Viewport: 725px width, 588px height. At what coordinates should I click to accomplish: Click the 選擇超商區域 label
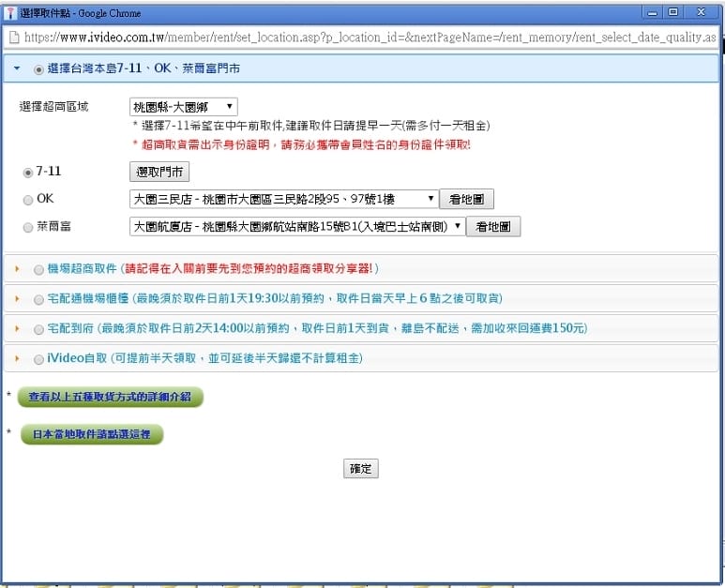tap(53, 107)
